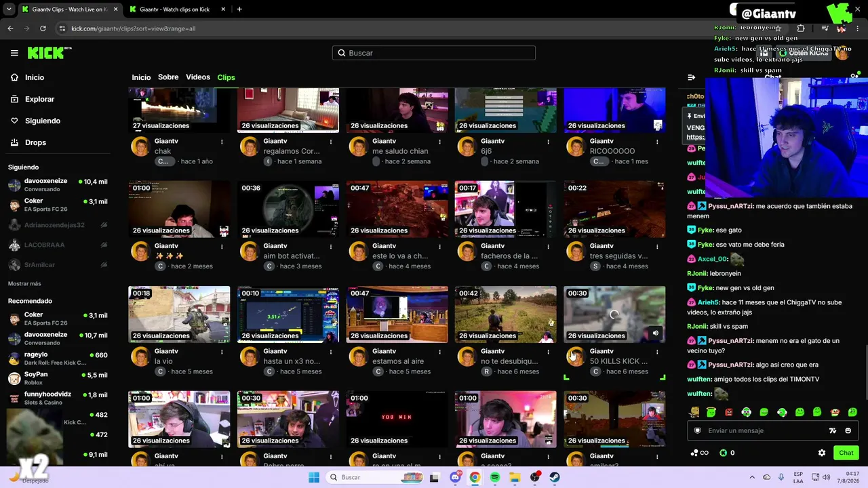
Task: Open the Kick logo homepage
Action: [x=50, y=53]
